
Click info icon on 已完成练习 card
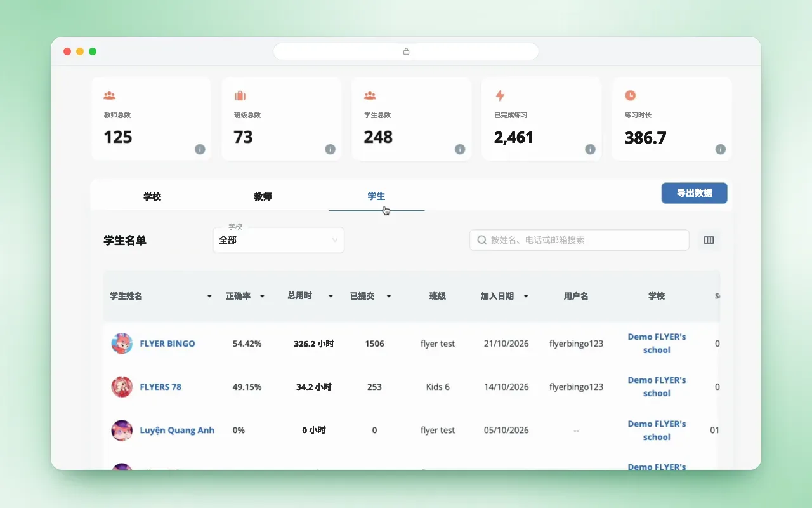pyautogui.click(x=590, y=149)
